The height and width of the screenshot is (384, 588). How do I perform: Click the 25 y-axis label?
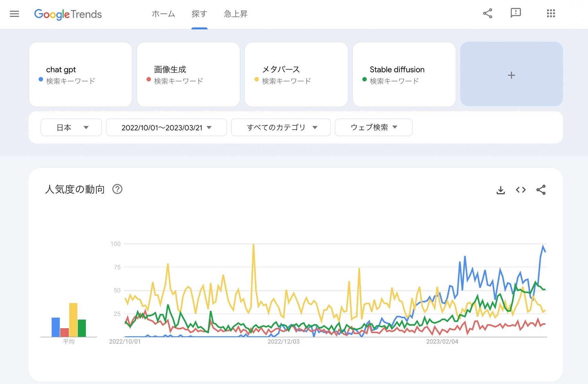117,314
